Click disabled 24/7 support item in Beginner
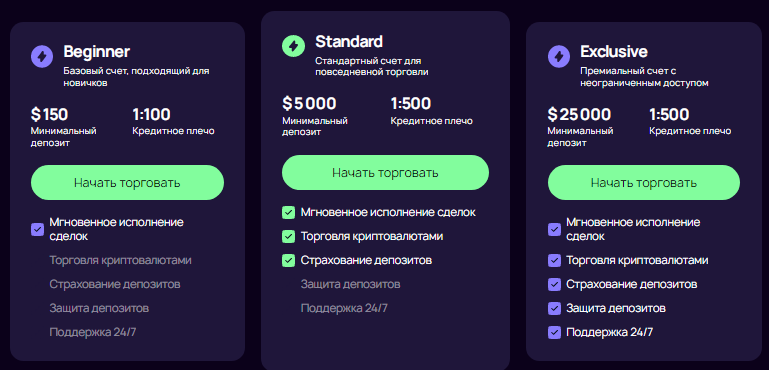 [93, 332]
